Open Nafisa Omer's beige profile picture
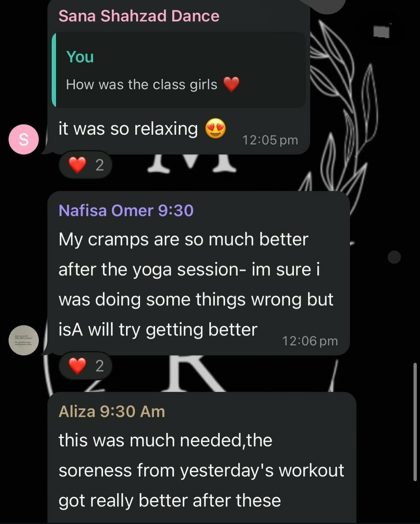420x524 pixels. (24, 340)
